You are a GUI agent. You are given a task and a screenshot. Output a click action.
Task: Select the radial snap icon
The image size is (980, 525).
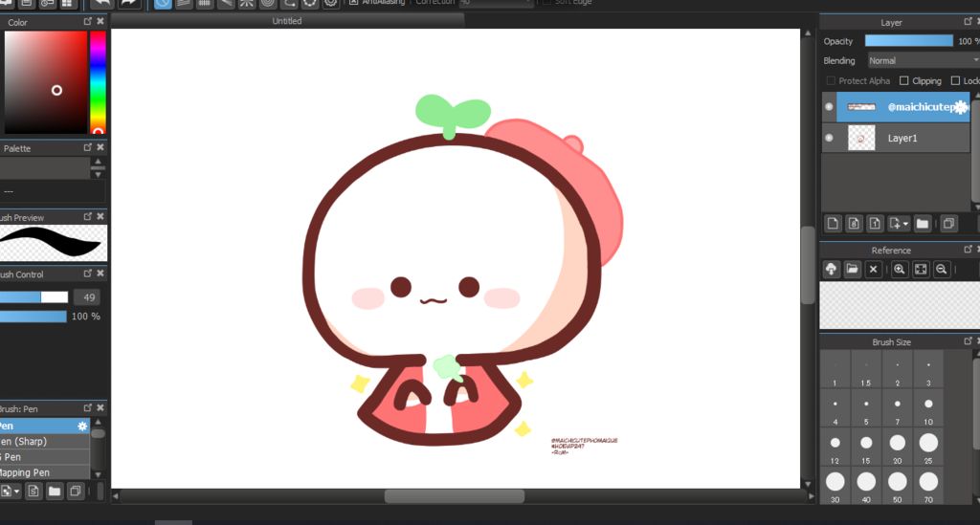tap(247, 3)
